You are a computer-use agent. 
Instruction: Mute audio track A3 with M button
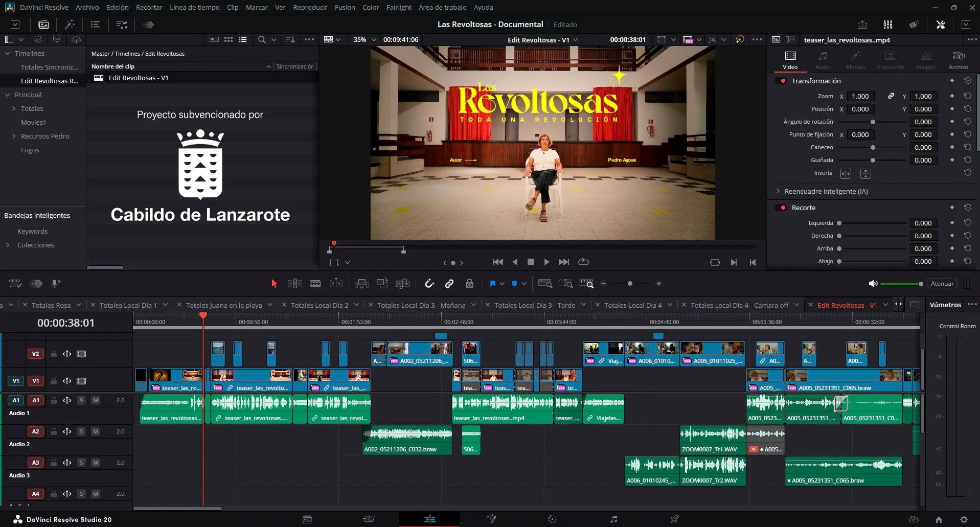point(95,463)
